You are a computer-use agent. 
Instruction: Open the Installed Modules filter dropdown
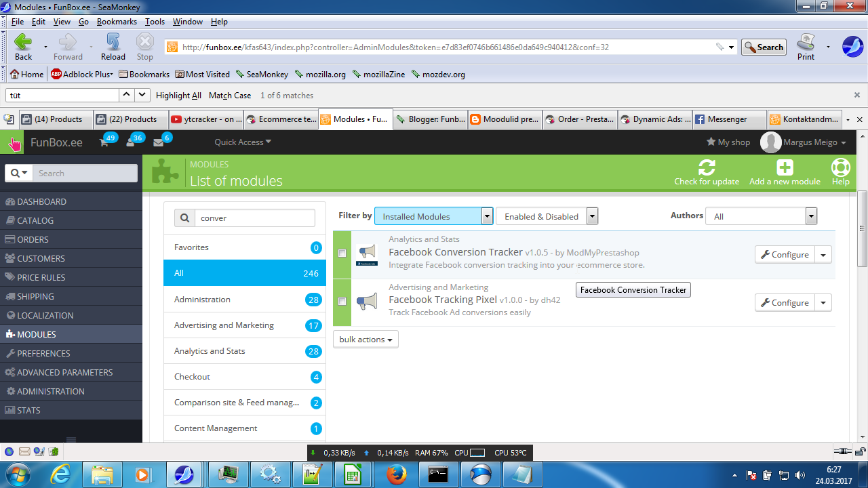pyautogui.click(x=433, y=216)
